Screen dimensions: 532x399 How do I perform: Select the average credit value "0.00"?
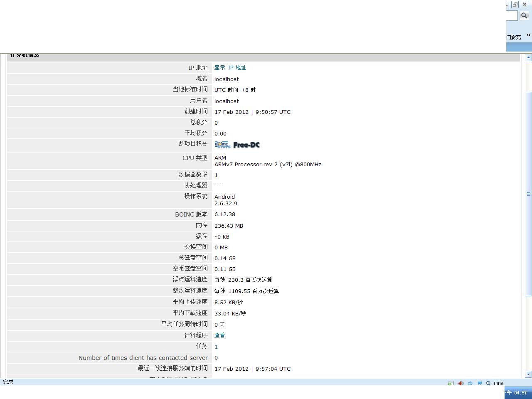click(220, 133)
